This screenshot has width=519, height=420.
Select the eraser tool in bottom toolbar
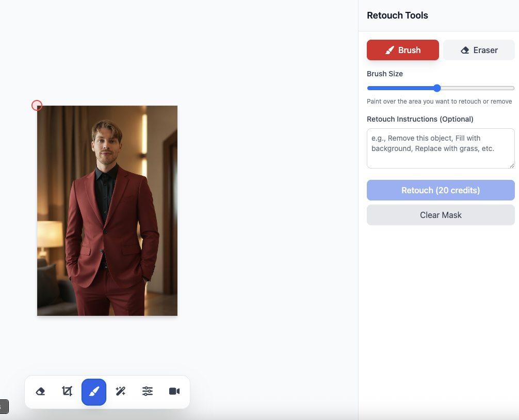click(x=40, y=392)
